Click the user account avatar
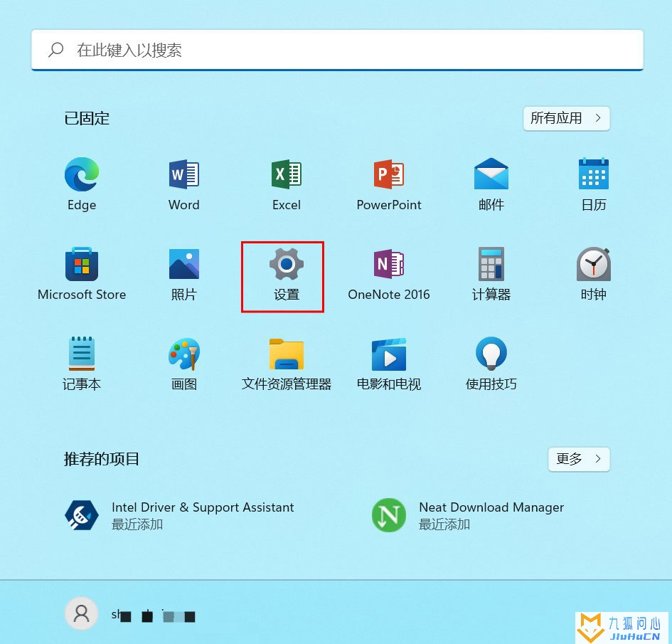Screen dimensions: 672x644 point(82,613)
